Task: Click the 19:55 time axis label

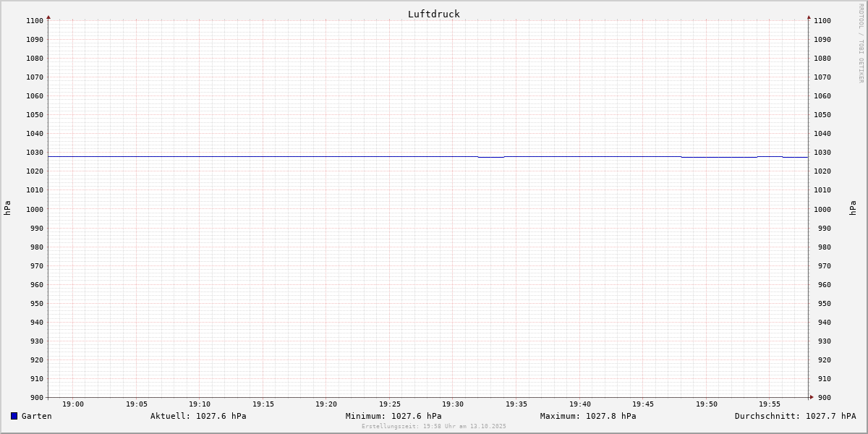Action: [770, 404]
